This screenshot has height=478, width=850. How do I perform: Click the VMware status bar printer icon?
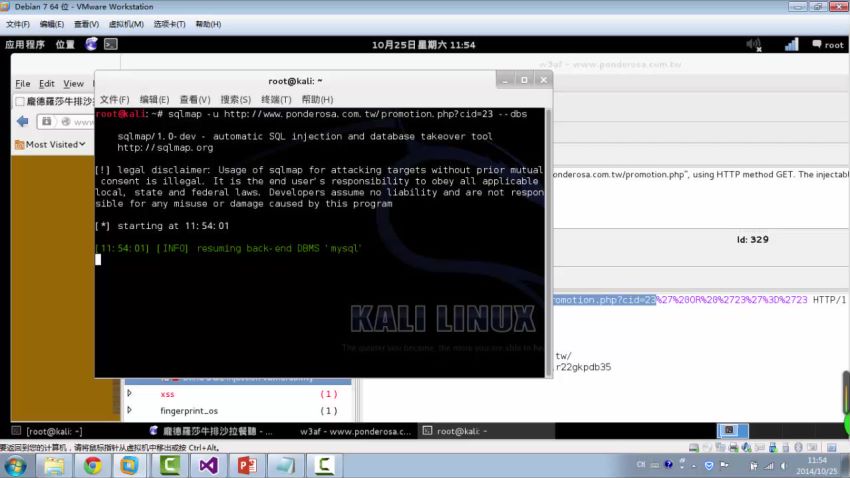(733, 447)
